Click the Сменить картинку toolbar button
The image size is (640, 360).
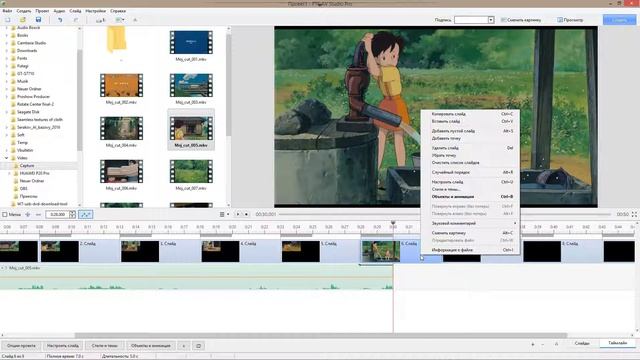click(521, 20)
